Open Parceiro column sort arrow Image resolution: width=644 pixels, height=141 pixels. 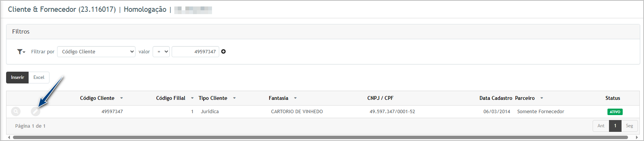point(542,98)
